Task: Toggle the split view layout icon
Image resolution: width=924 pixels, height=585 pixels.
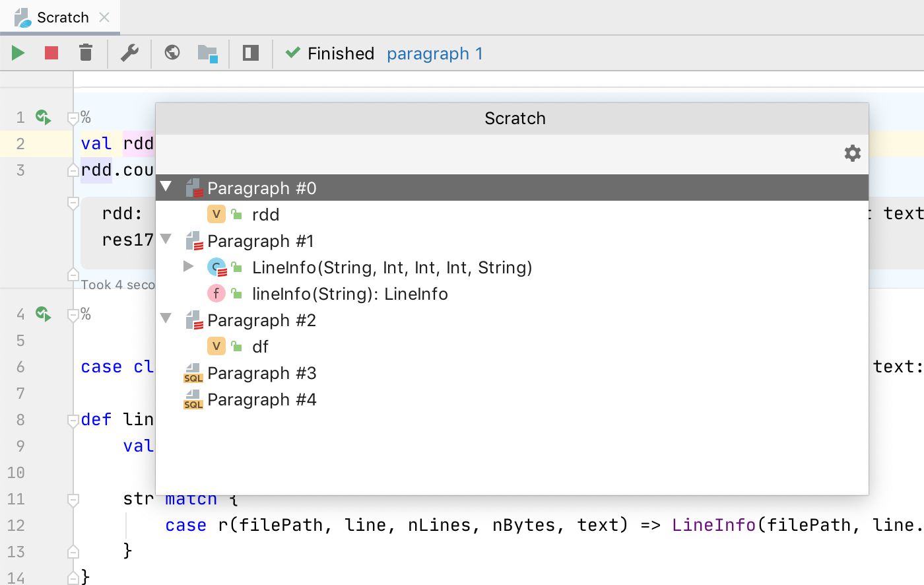Action: 251,53
